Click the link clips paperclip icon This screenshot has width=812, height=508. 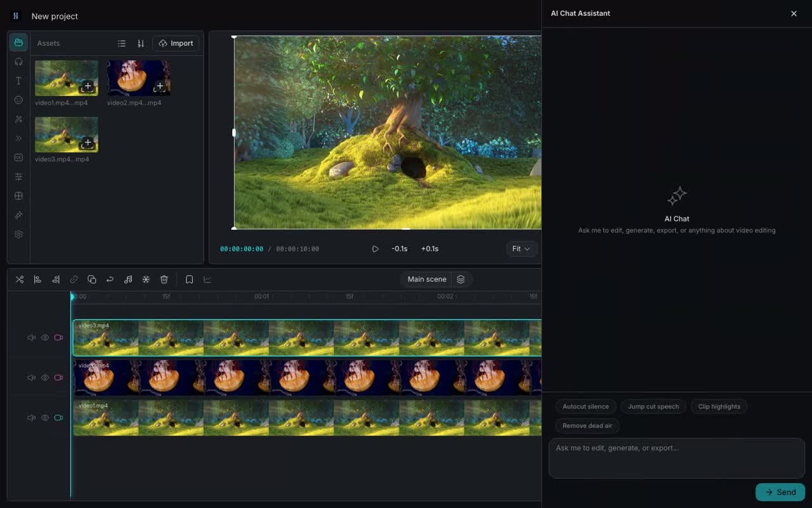click(74, 279)
